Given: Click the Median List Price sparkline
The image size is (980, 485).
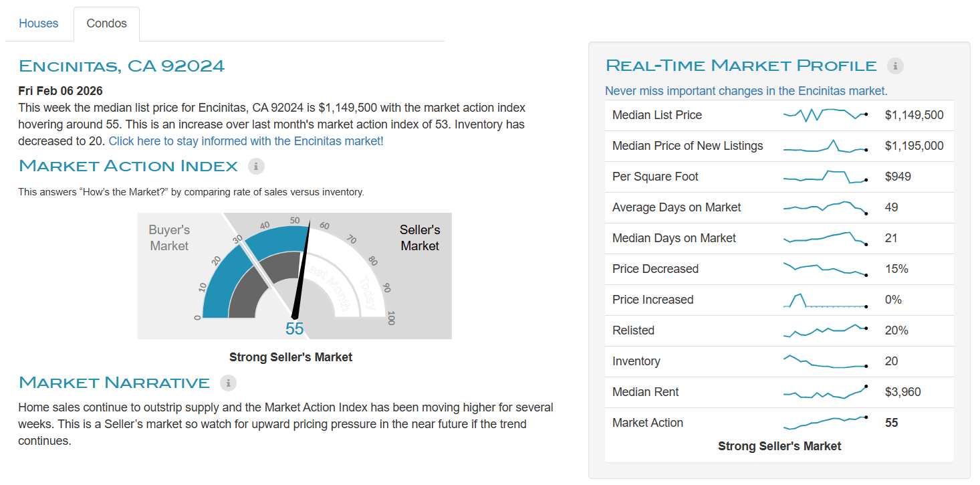Looking at the screenshot, I should click(825, 115).
